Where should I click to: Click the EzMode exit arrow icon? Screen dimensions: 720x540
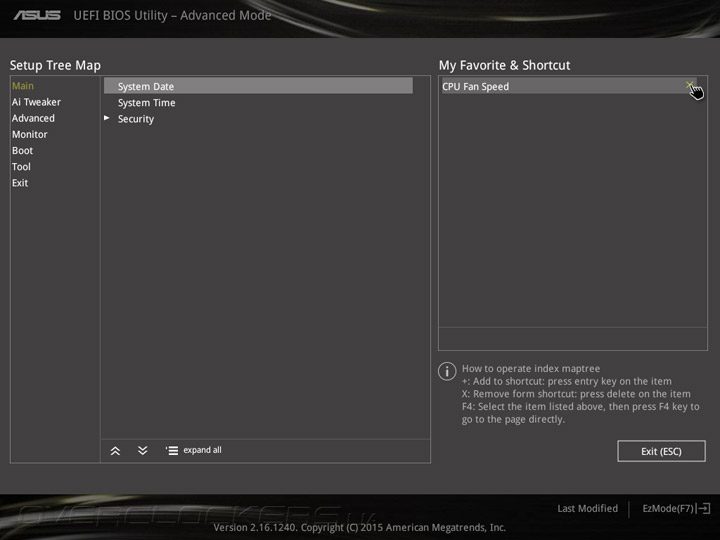(703, 508)
